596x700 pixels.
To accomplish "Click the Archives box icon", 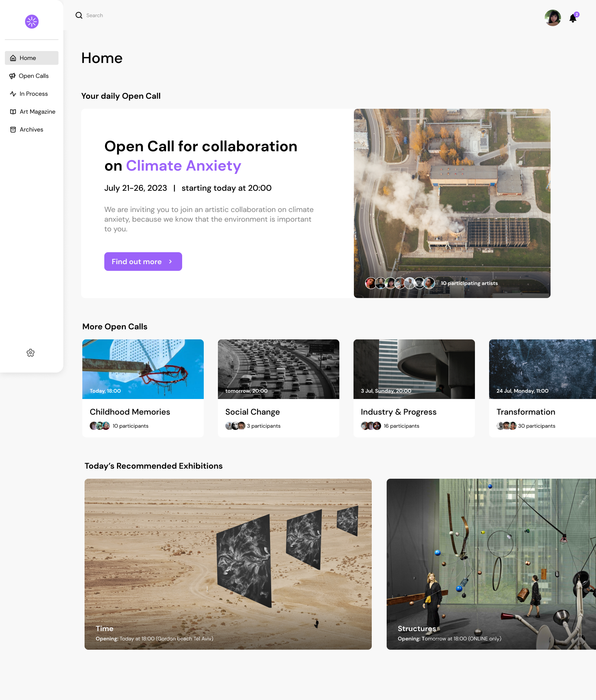I will (x=13, y=130).
